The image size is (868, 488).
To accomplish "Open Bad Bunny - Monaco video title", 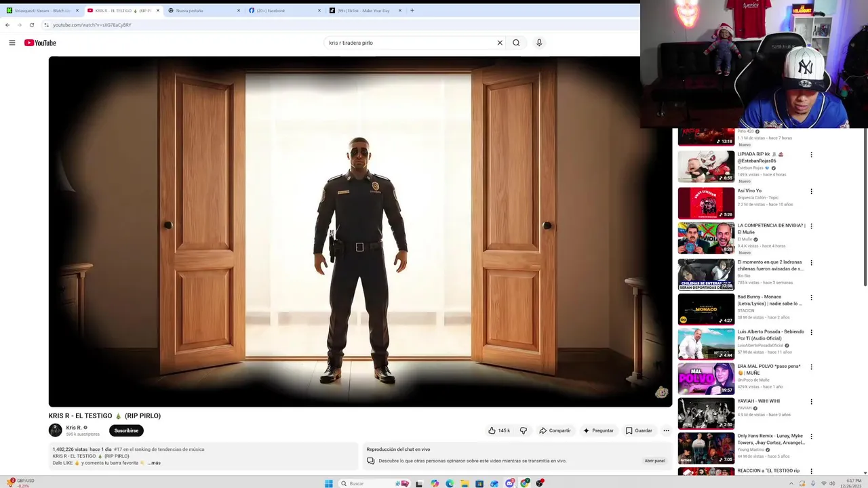I will 770,300.
